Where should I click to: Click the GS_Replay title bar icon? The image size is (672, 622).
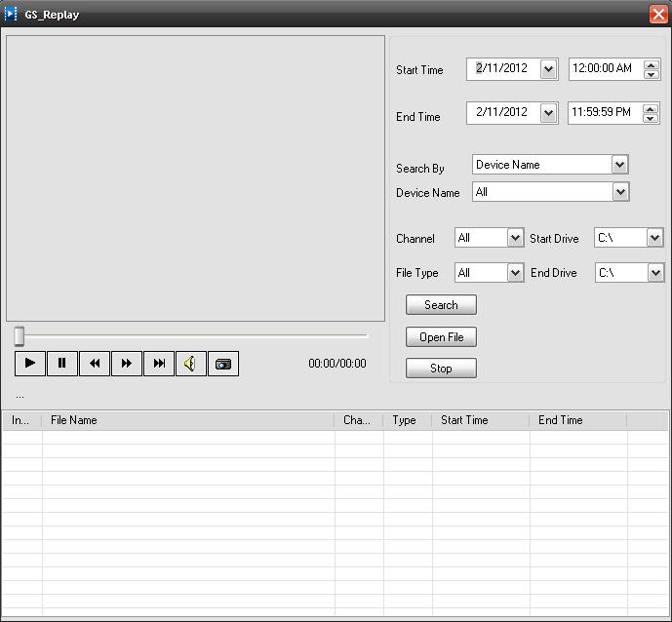tap(12, 14)
